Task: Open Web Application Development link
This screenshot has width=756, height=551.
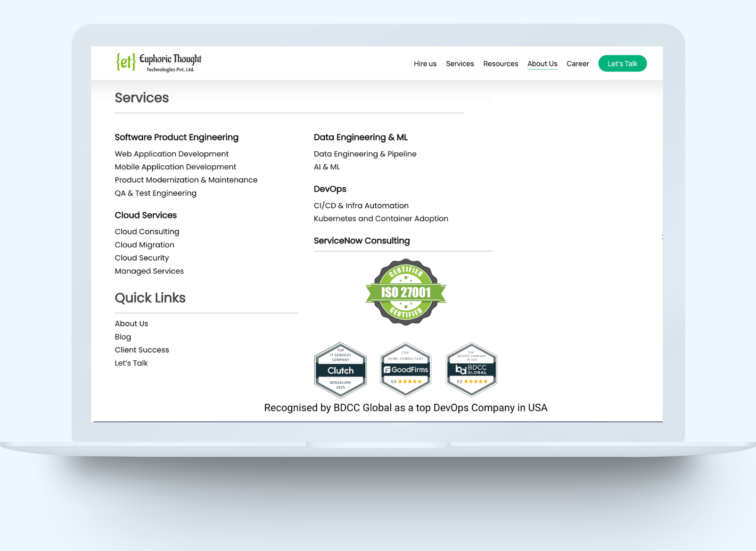Action: click(x=172, y=154)
